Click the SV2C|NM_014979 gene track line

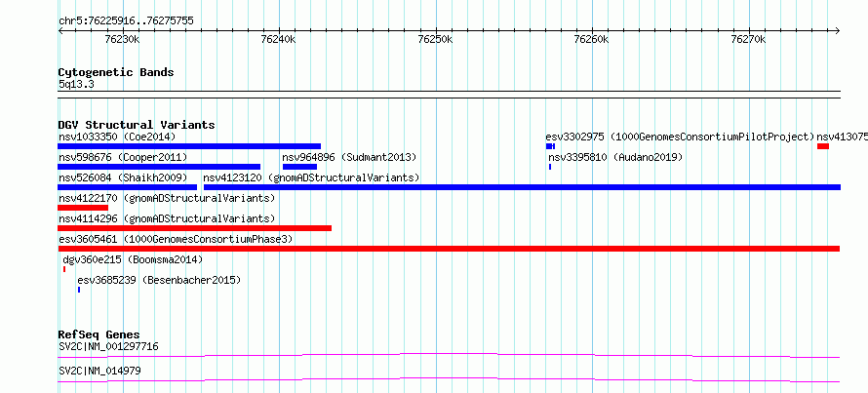(x=449, y=379)
